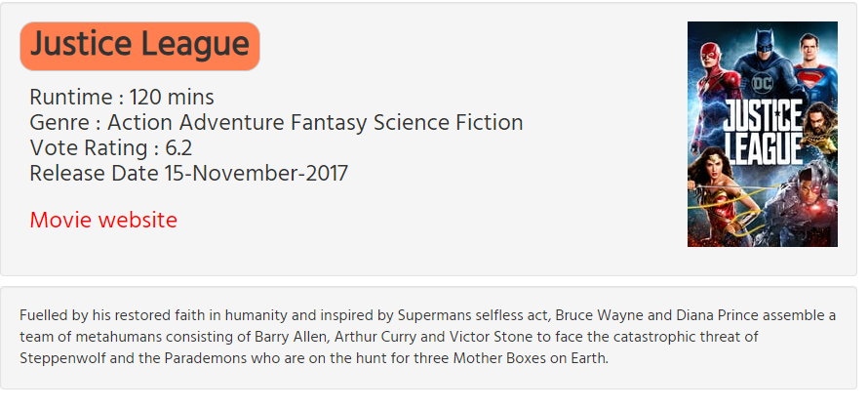Click the Movie website link
The height and width of the screenshot is (409, 868).
click(103, 221)
